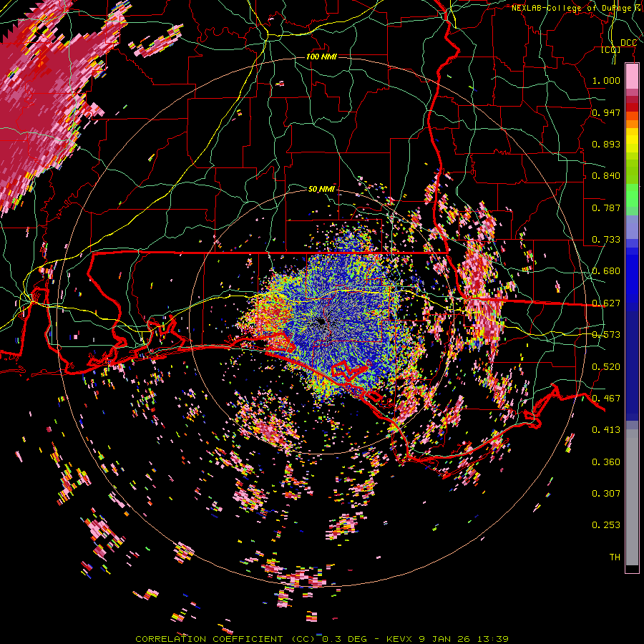Click the 0.680 scale value
Screen dimensions: 644x644
(x=606, y=271)
